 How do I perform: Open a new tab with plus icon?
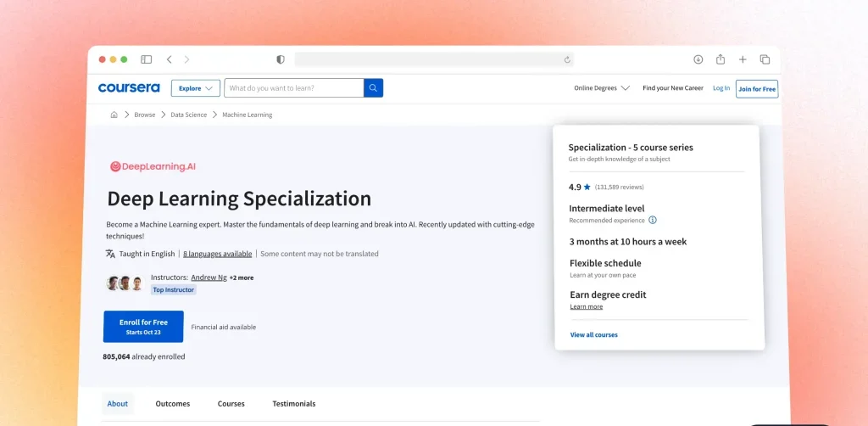(743, 59)
